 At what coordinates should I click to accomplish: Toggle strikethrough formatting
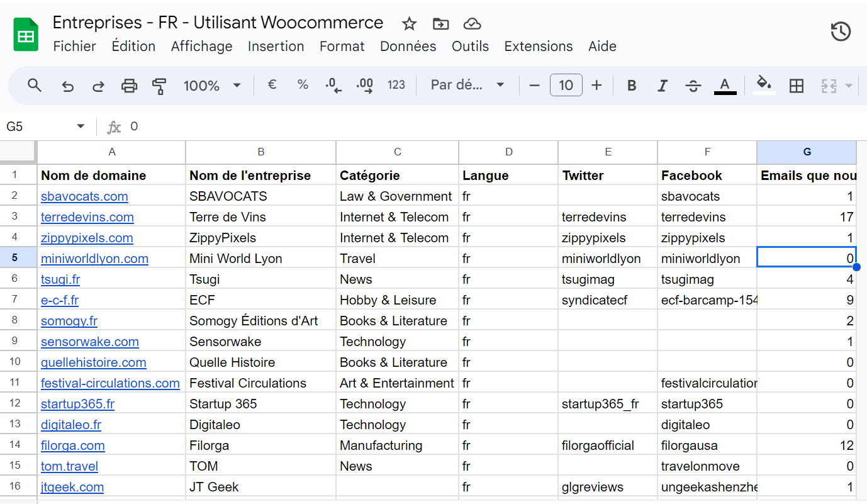point(693,86)
